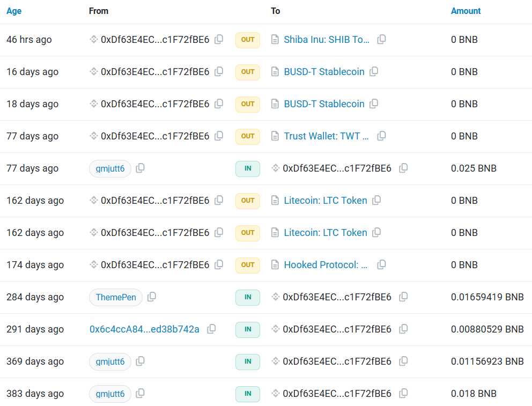Copy To address in 383 days ago row
532x406 pixels.
[x=403, y=393]
